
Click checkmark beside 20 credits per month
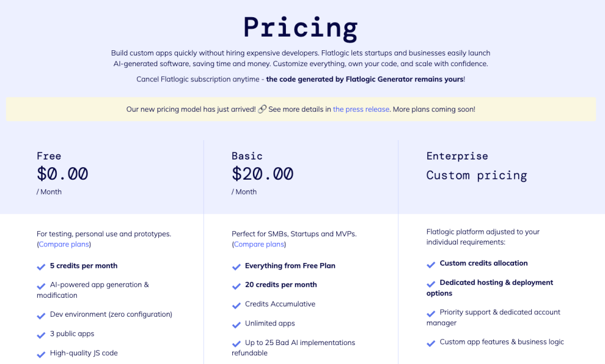[236, 285]
